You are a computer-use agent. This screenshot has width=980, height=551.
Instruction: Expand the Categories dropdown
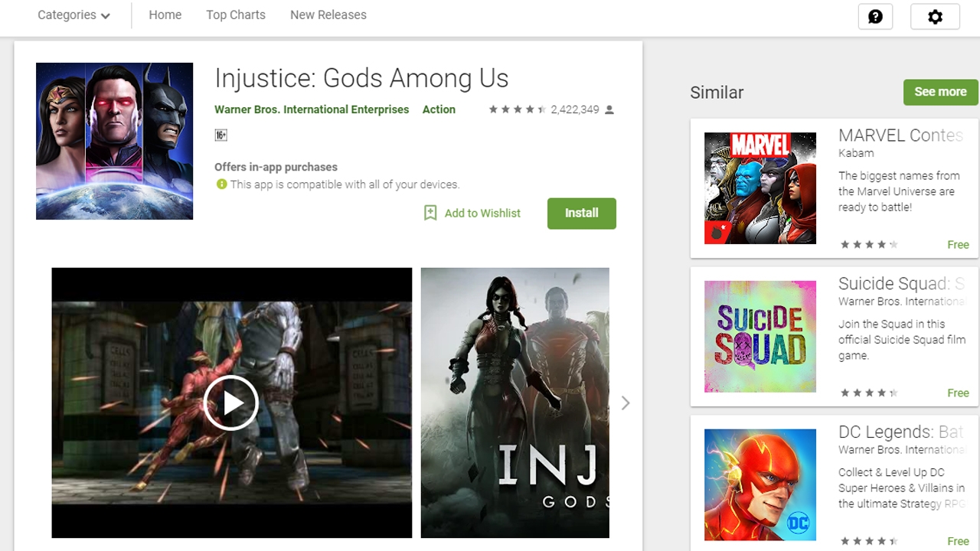coord(74,15)
